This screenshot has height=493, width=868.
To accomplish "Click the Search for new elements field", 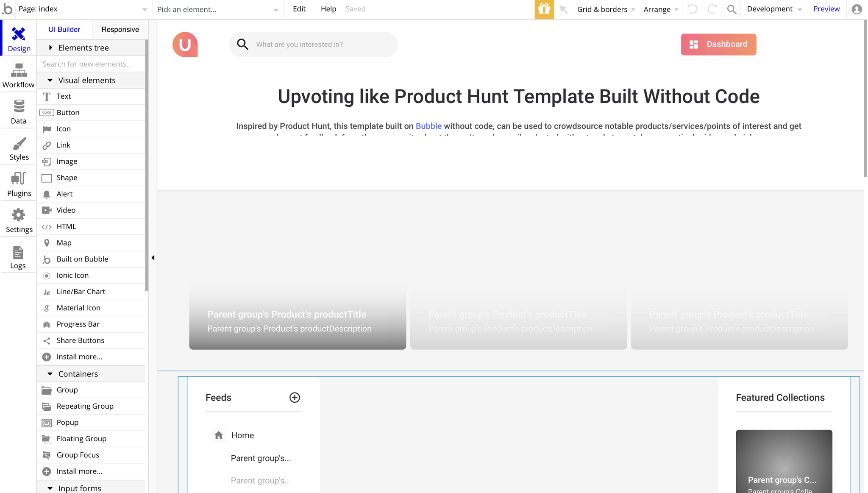I will pos(91,64).
